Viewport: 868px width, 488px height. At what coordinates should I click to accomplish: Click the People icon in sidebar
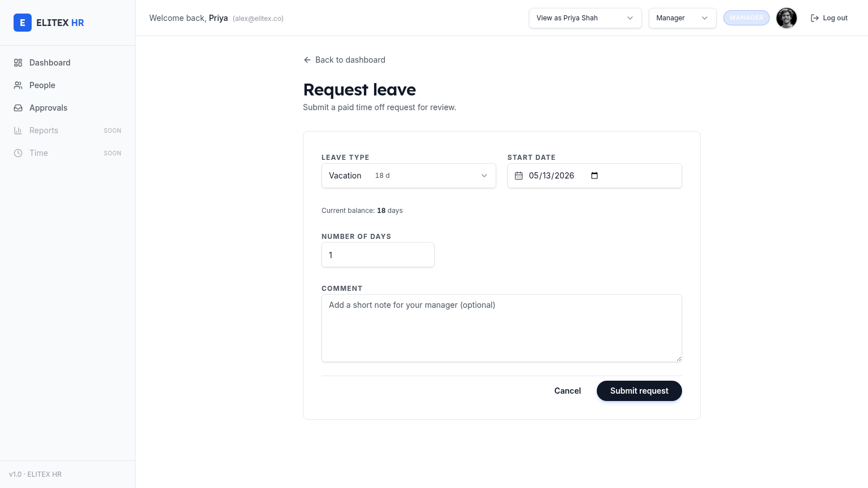coord(18,85)
